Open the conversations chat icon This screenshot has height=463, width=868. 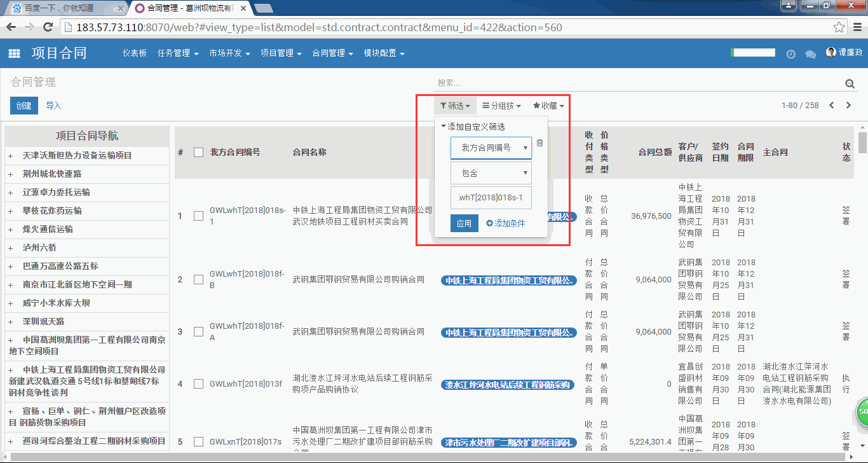(810, 54)
